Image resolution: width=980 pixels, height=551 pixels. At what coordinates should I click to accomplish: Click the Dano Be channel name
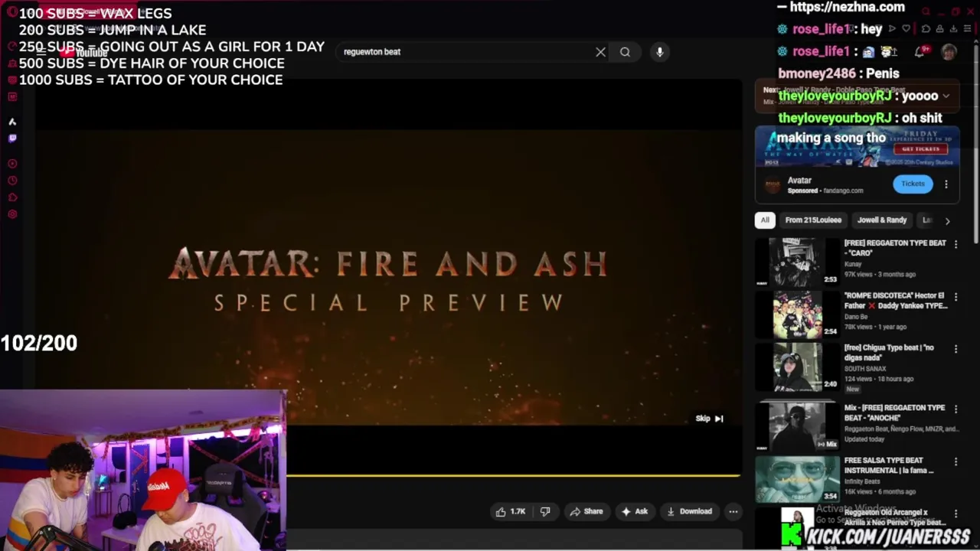pos(856,316)
